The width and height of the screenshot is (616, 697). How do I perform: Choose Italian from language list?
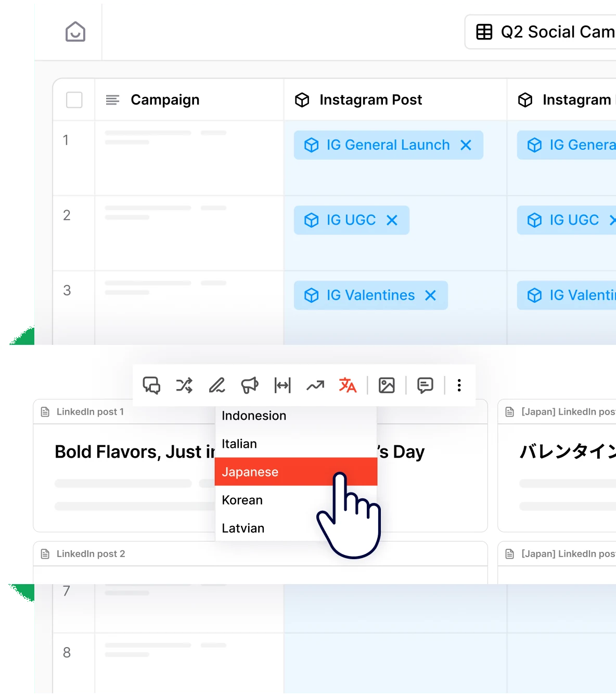point(296,444)
